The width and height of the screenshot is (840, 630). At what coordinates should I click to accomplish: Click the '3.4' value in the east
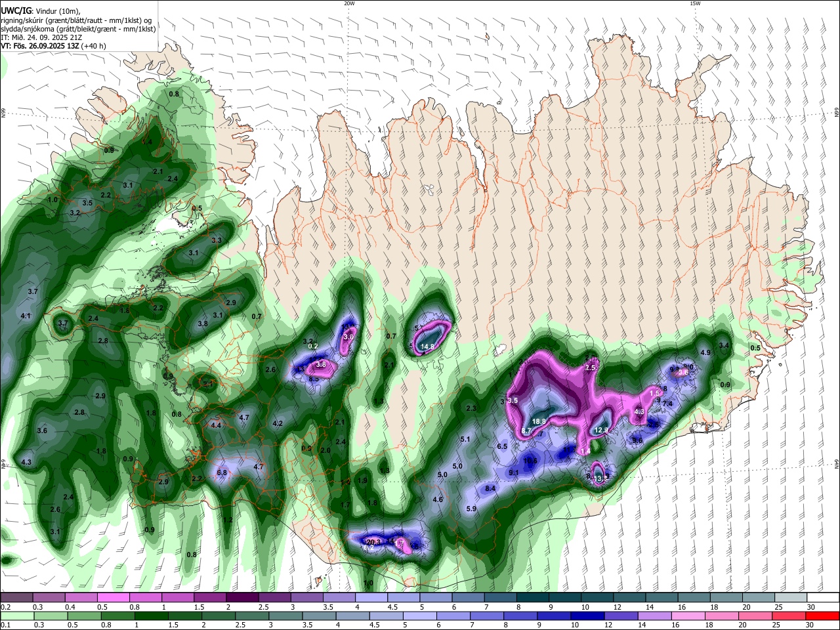(x=724, y=345)
